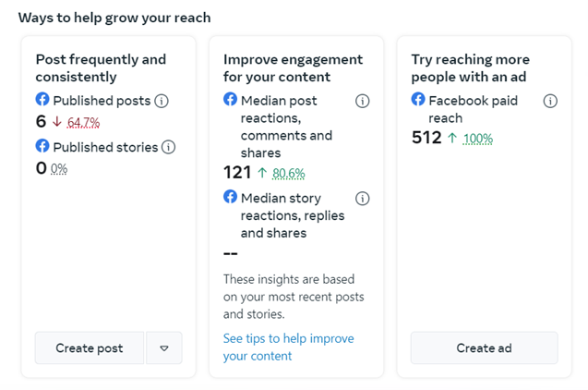Viewport: 588px width, 390px height.
Task: Click Facebook logo beside Facebook paid reach
Action: (x=418, y=100)
